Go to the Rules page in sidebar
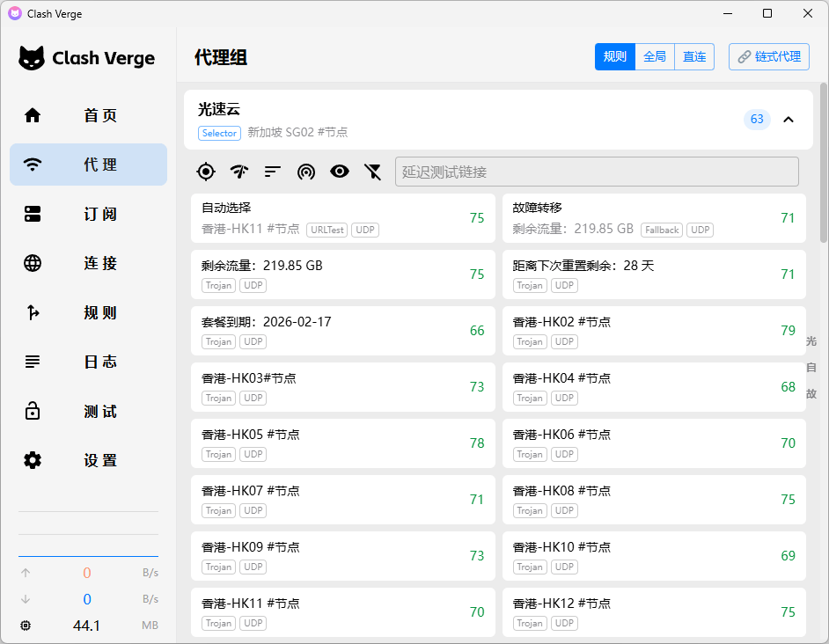 point(88,312)
